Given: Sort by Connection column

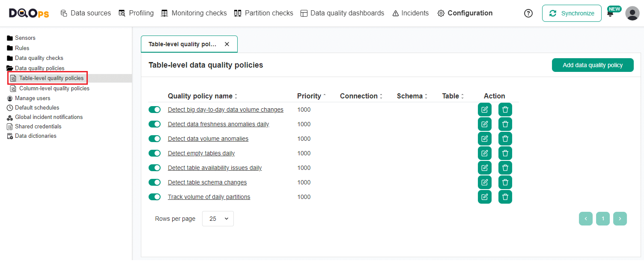Looking at the screenshot, I should (361, 96).
